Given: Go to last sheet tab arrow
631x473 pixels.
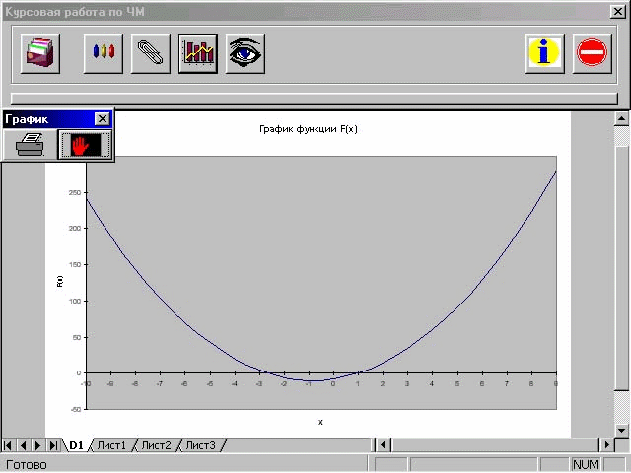Looking at the screenshot, I should (x=53, y=445).
